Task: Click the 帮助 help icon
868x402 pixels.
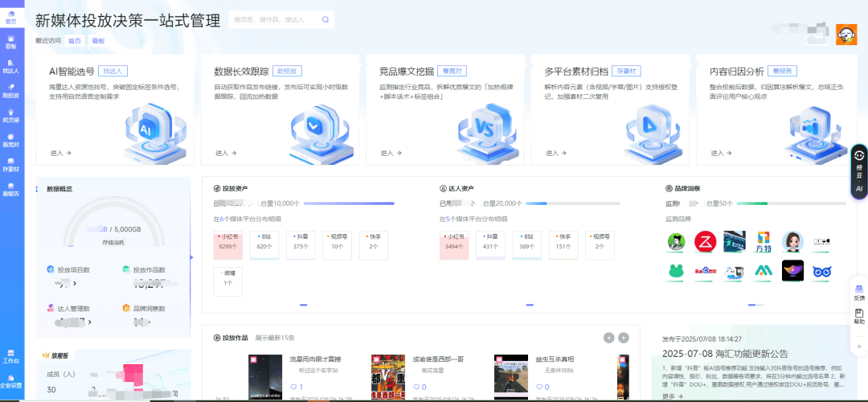Action: [x=859, y=316]
